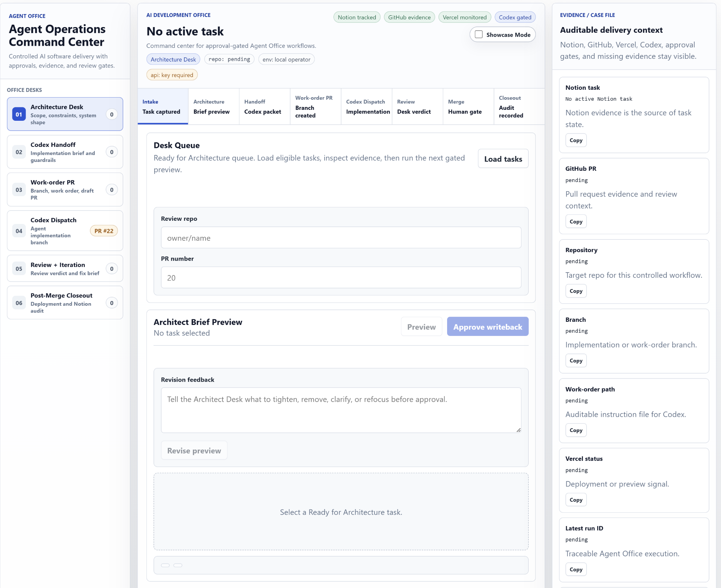Screen dimensions: 721x588
Task: Click the Work-order PR desk count badge
Action: (x=112, y=189)
